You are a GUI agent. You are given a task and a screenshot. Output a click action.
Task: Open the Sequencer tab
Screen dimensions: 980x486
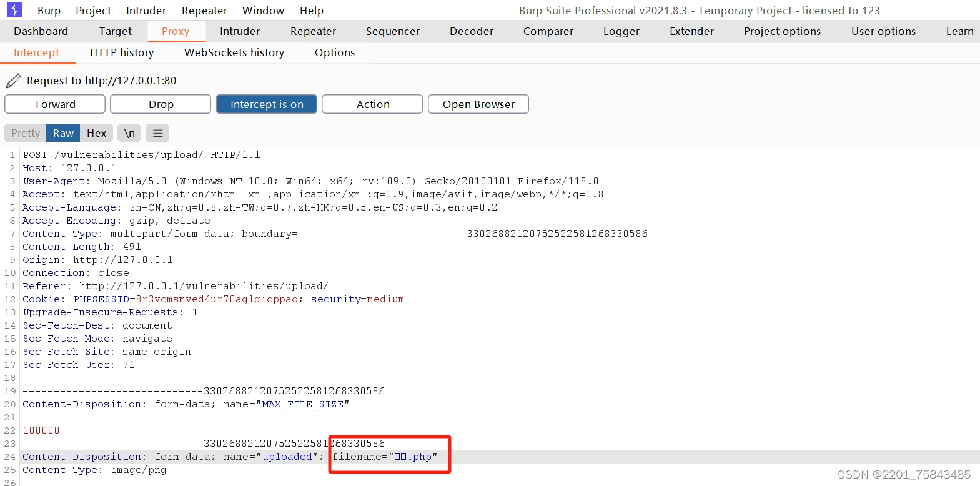tap(393, 31)
